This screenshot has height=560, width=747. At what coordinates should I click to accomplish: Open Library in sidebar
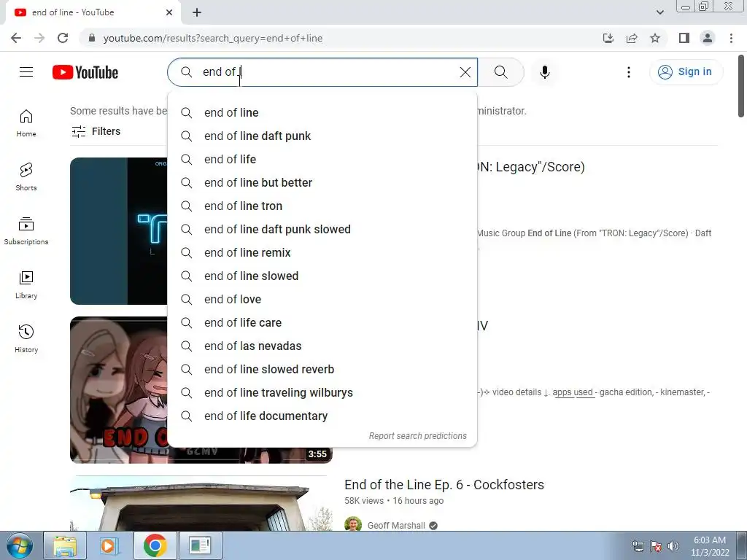(26, 285)
